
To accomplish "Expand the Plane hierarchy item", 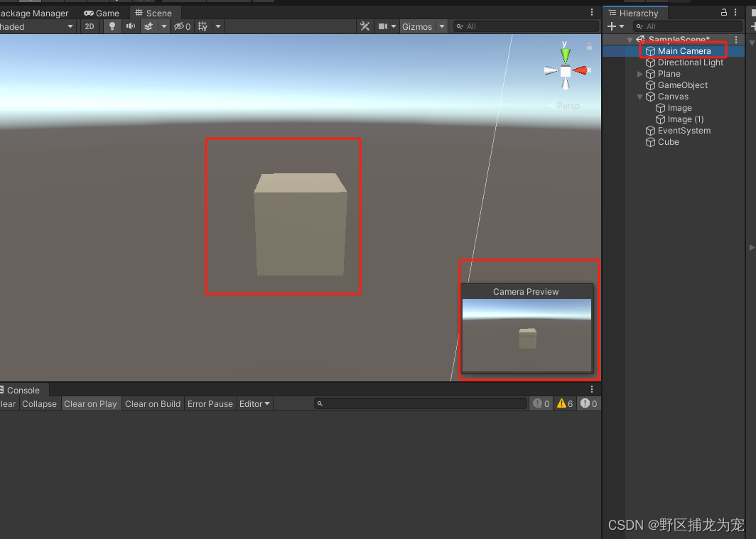I will tap(639, 74).
